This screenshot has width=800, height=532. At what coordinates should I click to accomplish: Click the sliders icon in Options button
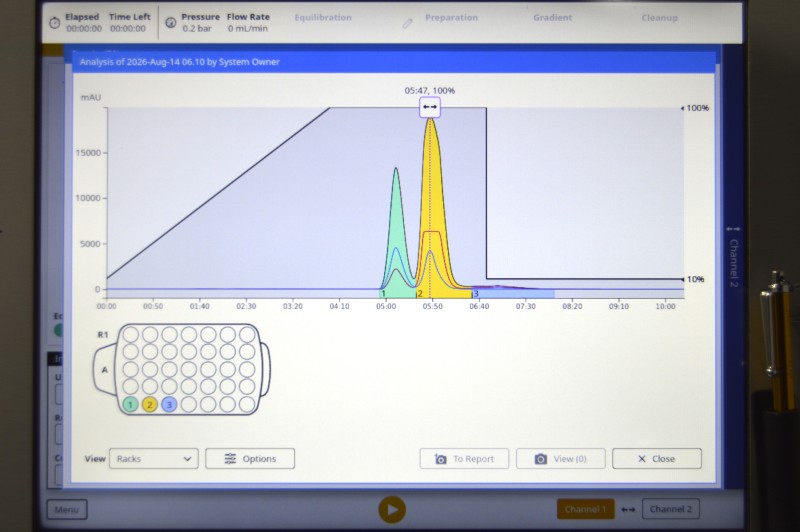[x=230, y=459]
